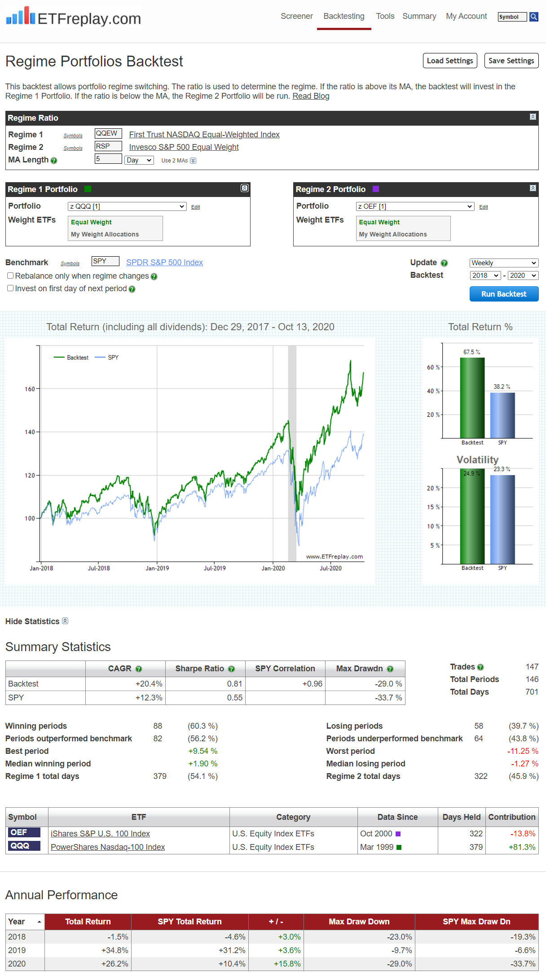Viewport: 546px width, 980px height.
Task: Click the Load Settings button
Action: click(x=450, y=61)
